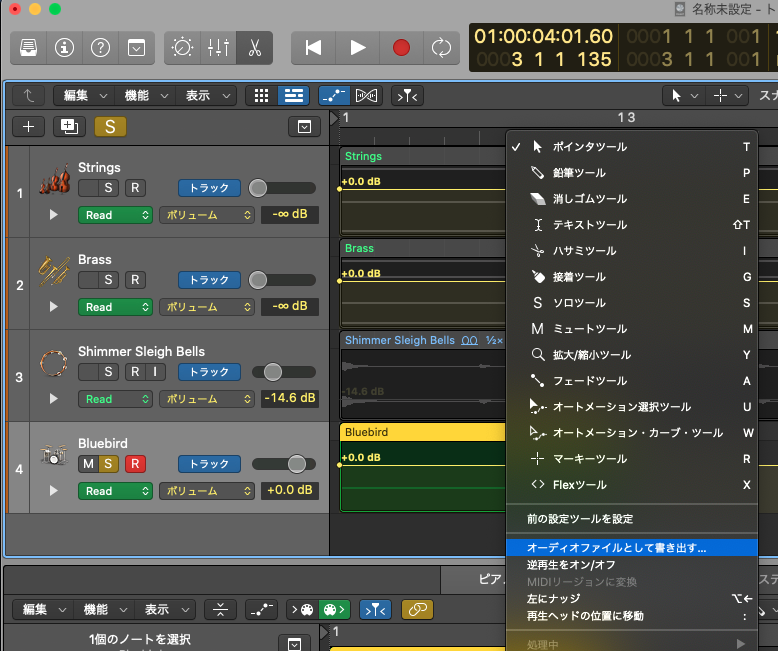The height and width of the screenshot is (651, 778).
Task: Select Shimmer Sleigh Bells tambourine icon
Action: (x=54, y=363)
